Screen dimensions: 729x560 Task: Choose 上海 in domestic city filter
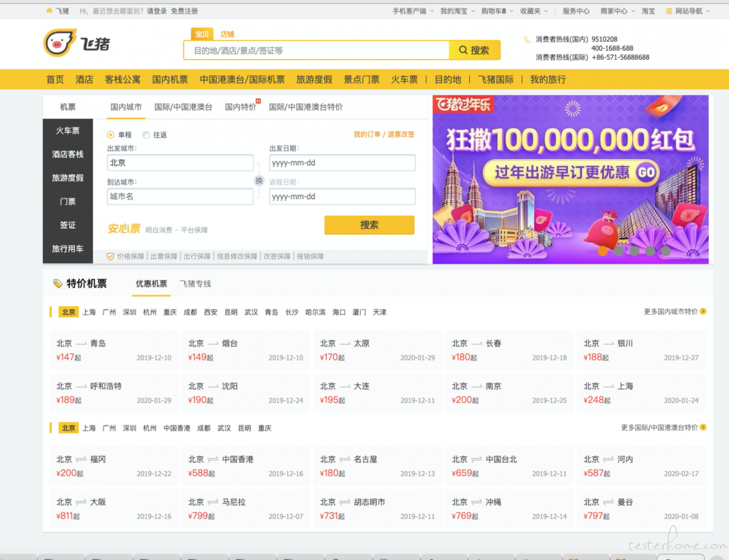point(89,312)
